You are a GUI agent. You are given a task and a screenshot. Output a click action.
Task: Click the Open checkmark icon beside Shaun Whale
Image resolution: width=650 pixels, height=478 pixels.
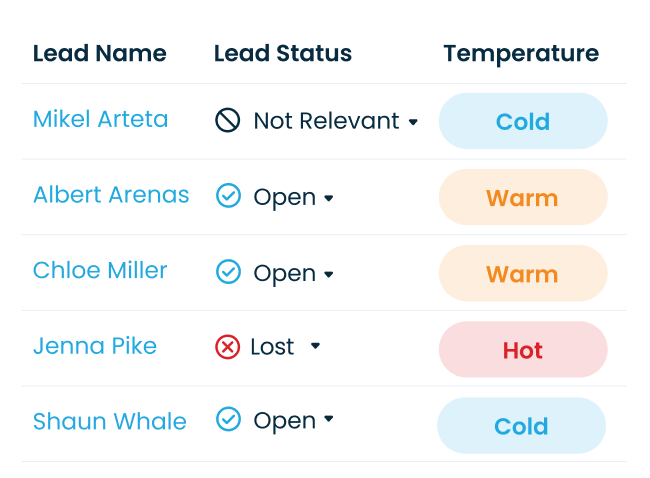coord(228,420)
